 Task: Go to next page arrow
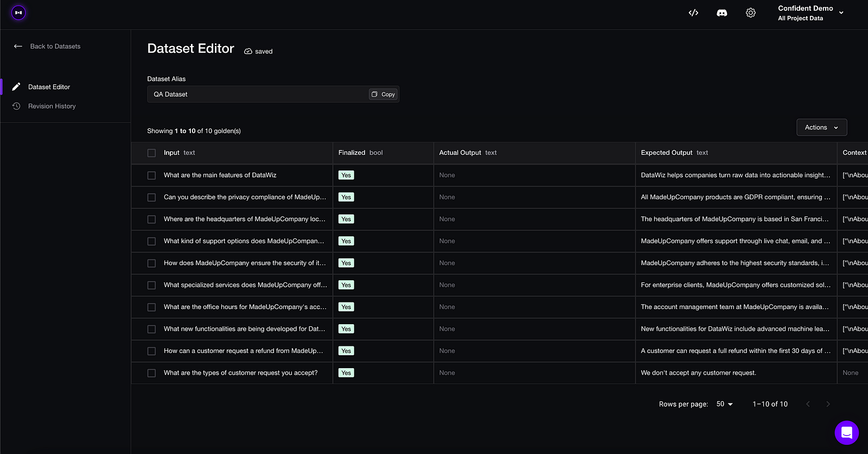point(828,404)
